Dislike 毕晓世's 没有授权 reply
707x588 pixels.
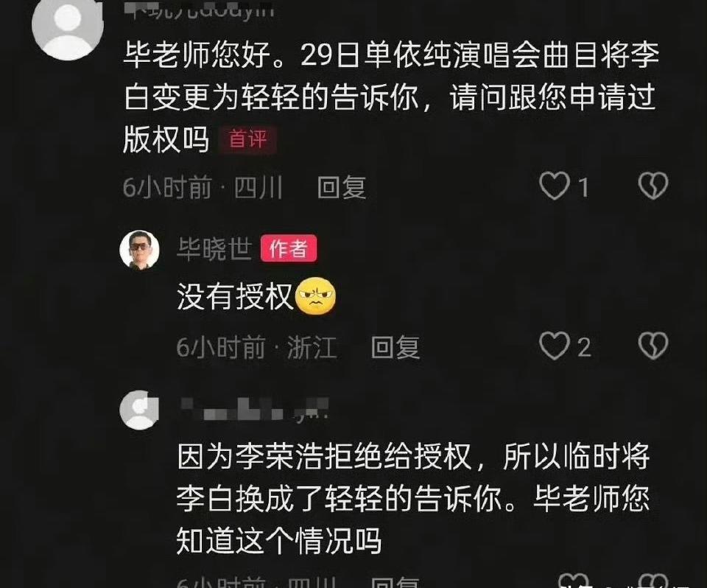[x=653, y=346]
